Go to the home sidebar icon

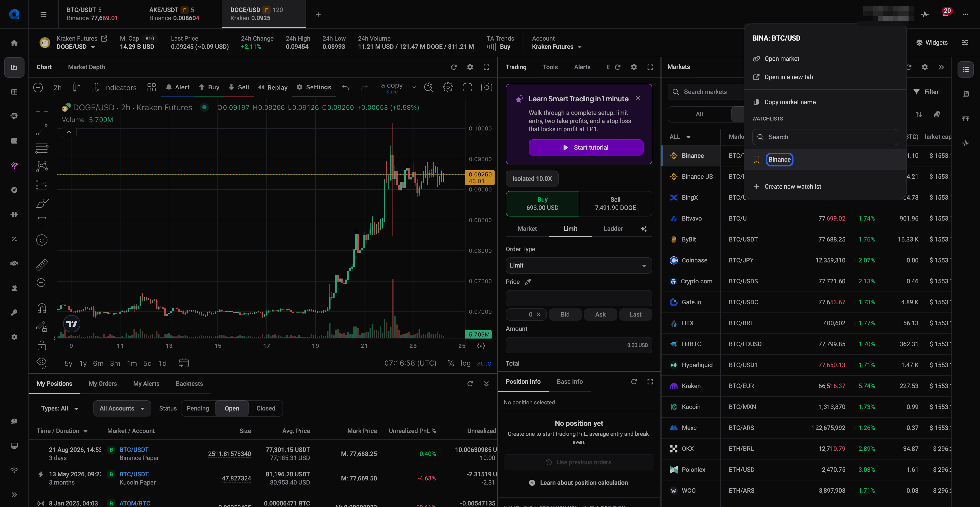(x=14, y=43)
